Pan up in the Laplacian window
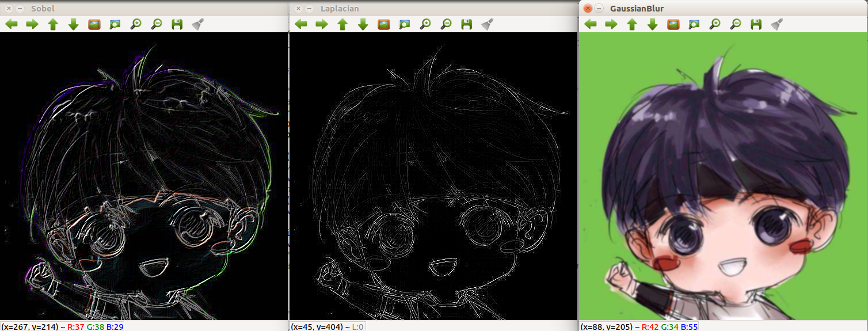The width and height of the screenshot is (868, 331). [x=342, y=24]
